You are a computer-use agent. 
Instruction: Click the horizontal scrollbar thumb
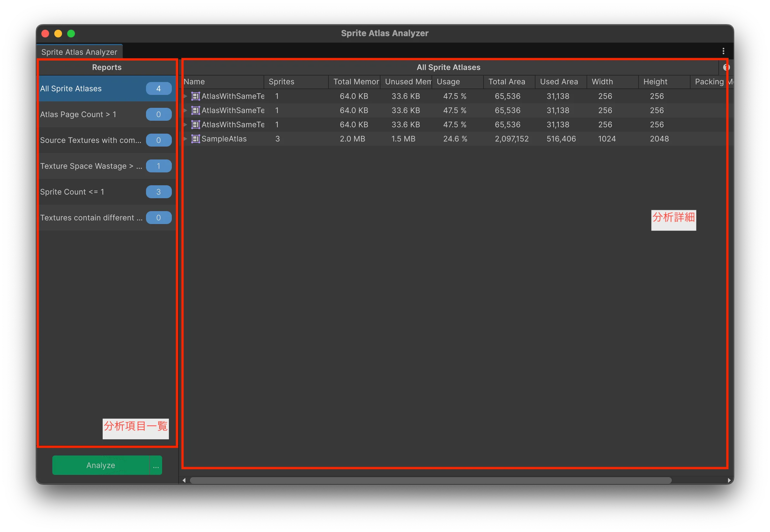click(x=430, y=480)
